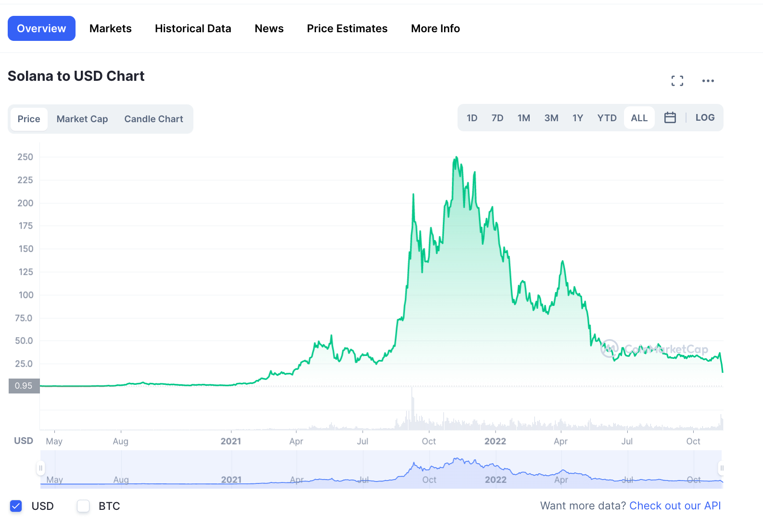Viewport: 763px width, 532px height.
Task: Open the Check out our API link
Action: tap(675, 506)
